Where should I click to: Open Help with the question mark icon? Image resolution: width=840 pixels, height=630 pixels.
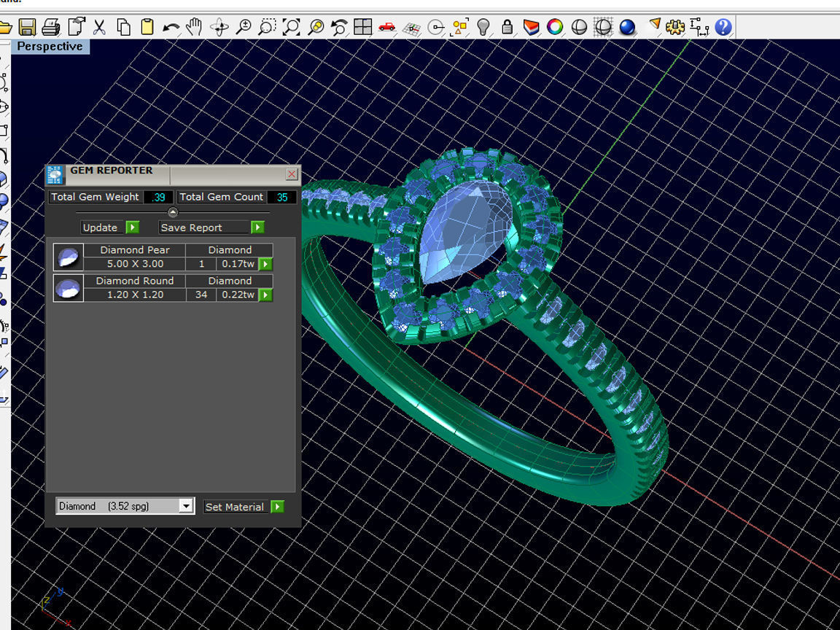tap(723, 27)
